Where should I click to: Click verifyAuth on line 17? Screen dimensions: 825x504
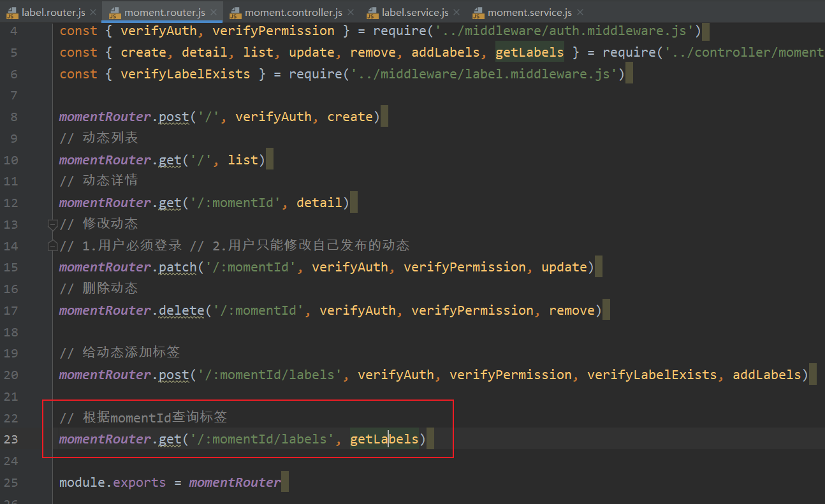click(358, 310)
